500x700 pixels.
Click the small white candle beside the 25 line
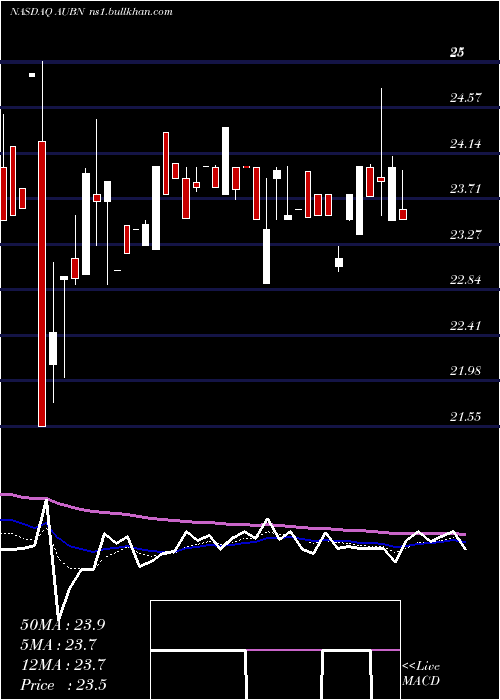(x=32, y=75)
